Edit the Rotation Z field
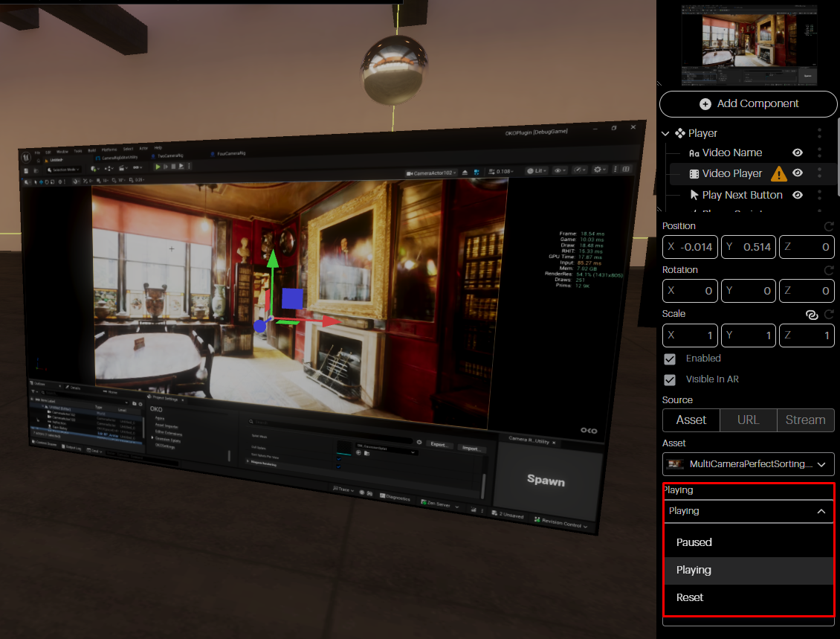This screenshot has width=840, height=639. pos(807,291)
